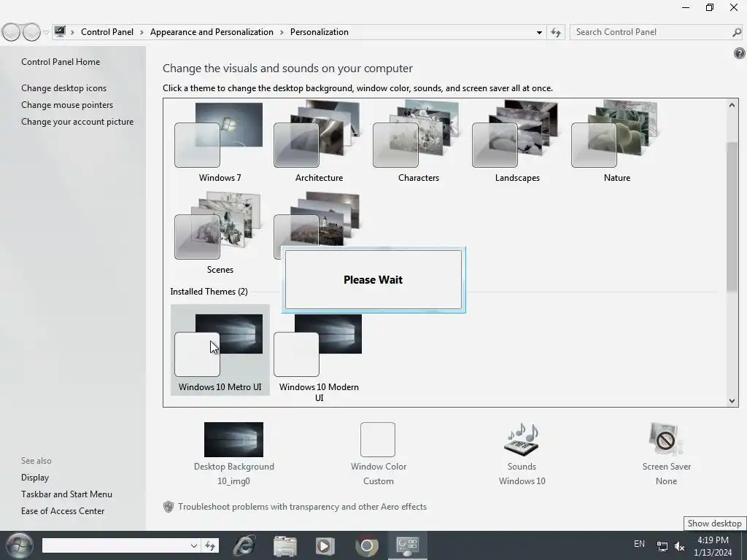
Task: Open the Sounds settings icon
Action: (x=522, y=440)
